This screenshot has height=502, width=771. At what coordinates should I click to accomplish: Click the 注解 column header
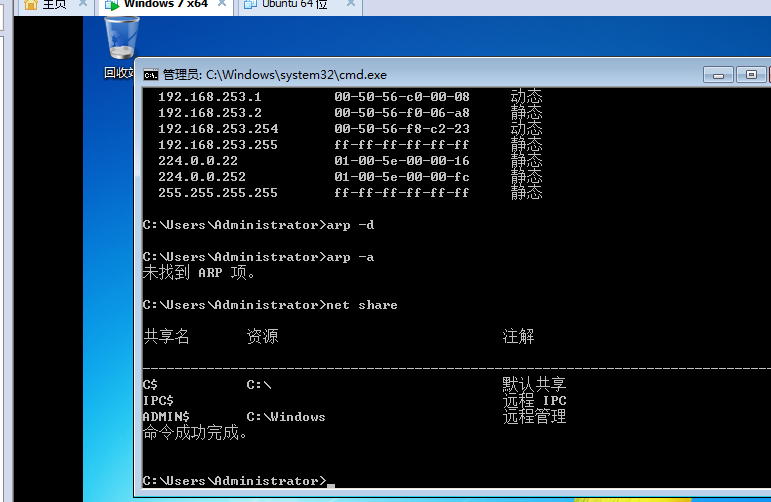[518, 337]
